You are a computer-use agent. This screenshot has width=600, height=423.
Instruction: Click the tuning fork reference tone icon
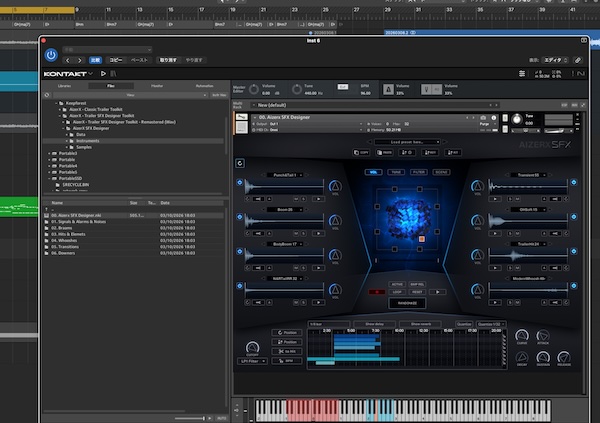426,89
